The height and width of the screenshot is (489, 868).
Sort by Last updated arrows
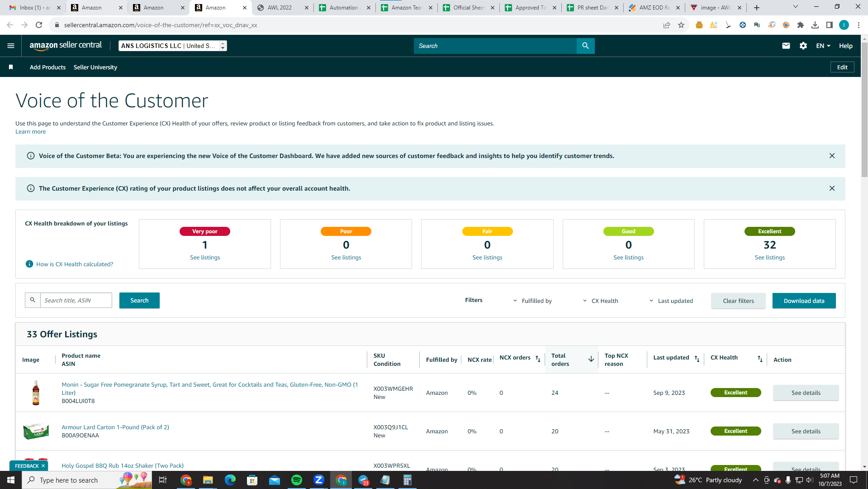[697, 359]
